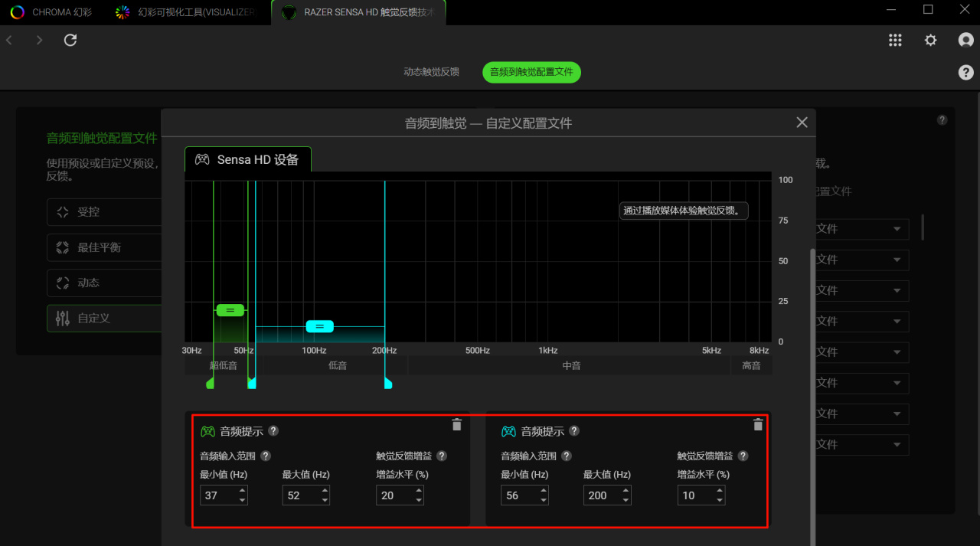Delete the green 音频提示 card with its trash icon
Screen dimensions: 980x546
pos(457,424)
